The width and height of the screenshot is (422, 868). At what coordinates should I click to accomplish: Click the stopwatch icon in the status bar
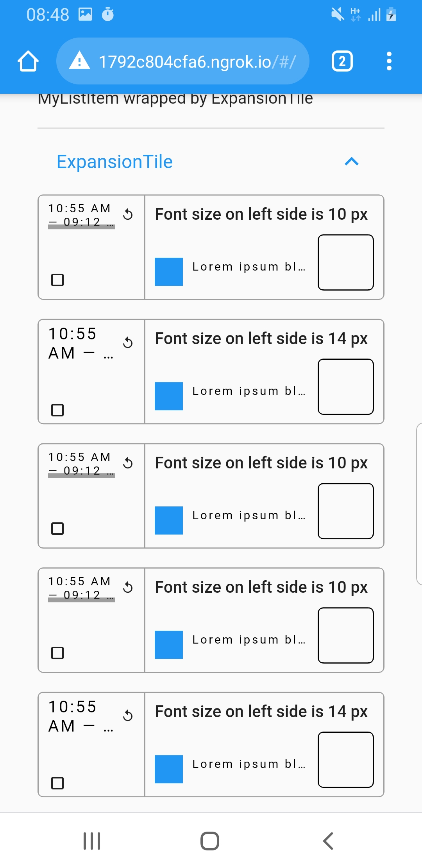pos(108,14)
